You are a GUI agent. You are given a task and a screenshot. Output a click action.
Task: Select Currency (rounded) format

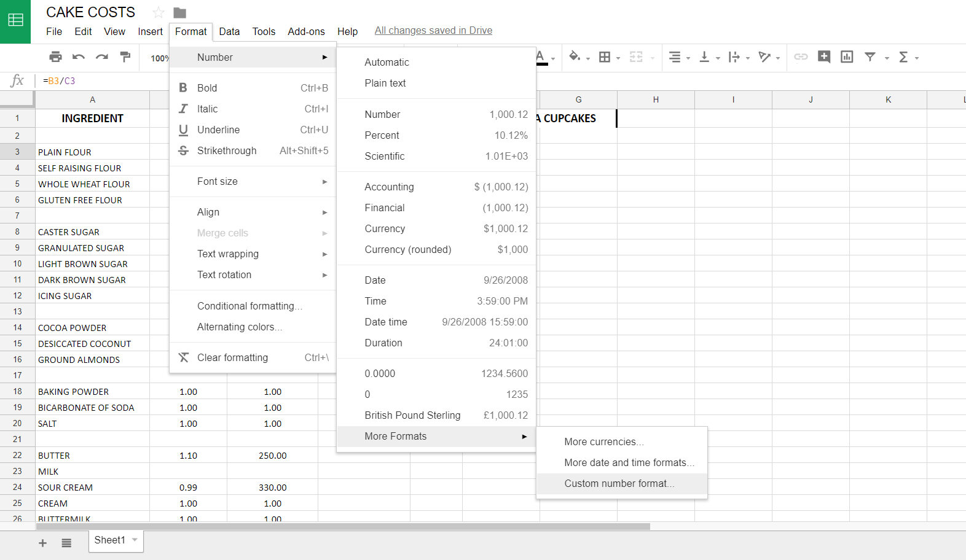coord(436,250)
